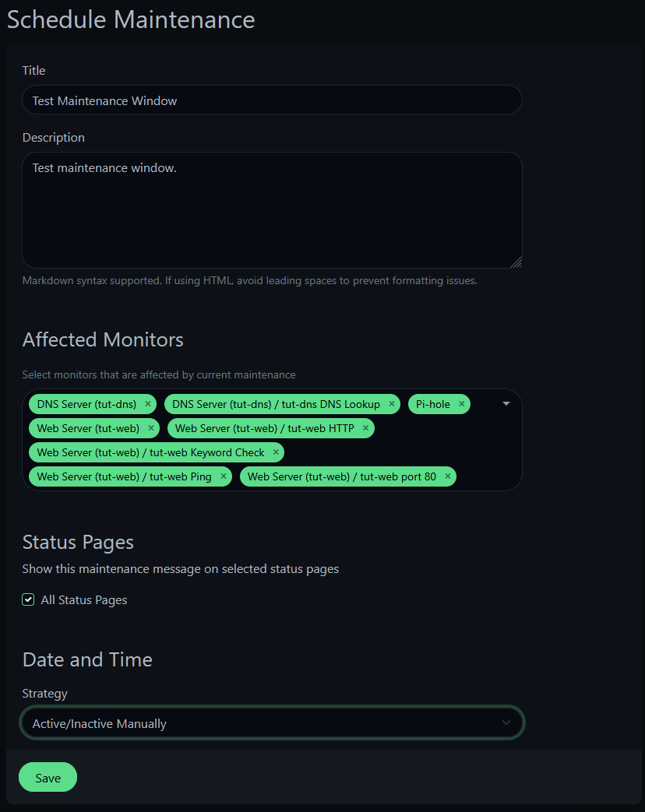
Task: Remove the DNS Server (tut-dns) monitor tag
Action: point(147,404)
